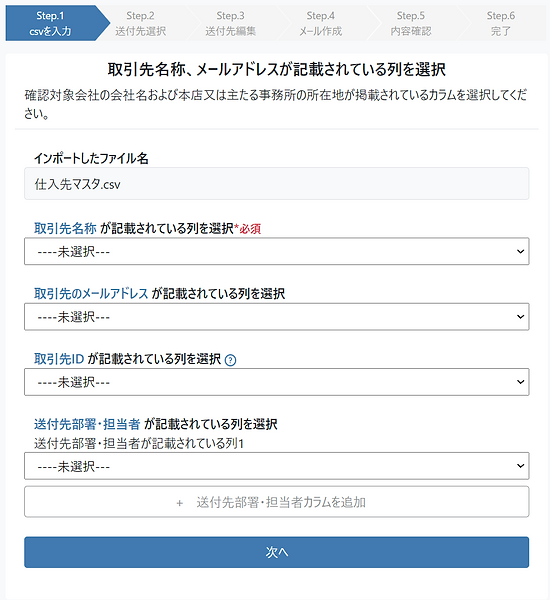Select the Step.6 完了 step
Viewport: 550px width, 600px height.
coord(501,23)
